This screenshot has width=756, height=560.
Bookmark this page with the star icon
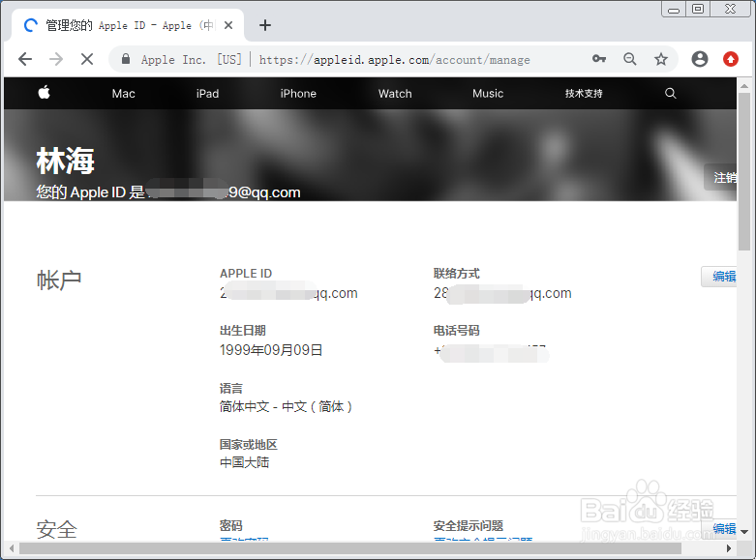[661, 59]
